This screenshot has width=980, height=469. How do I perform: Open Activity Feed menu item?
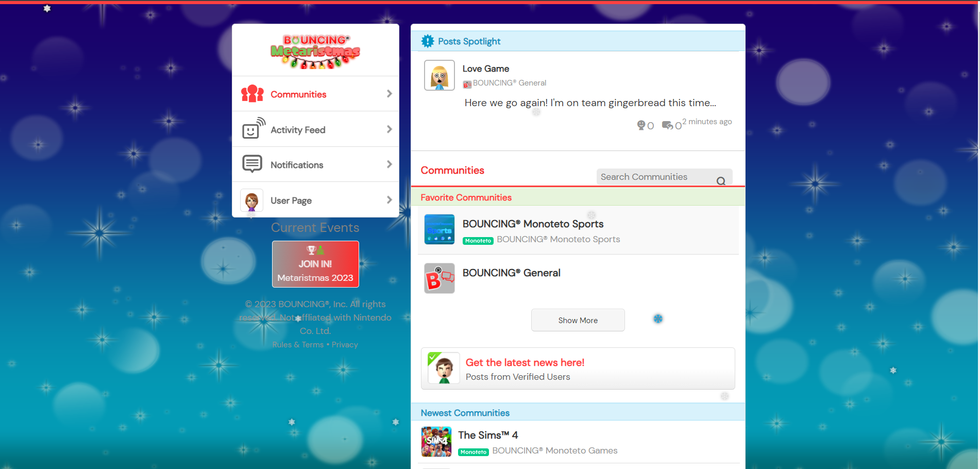coord(315,129)
